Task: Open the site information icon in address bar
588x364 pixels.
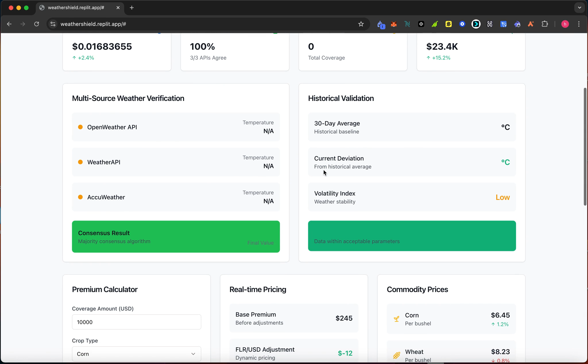Action: point(53,24)
